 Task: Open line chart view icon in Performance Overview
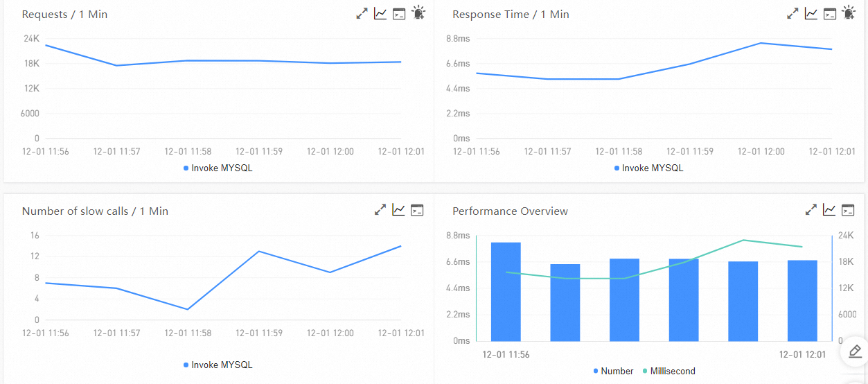click(829, 209)
